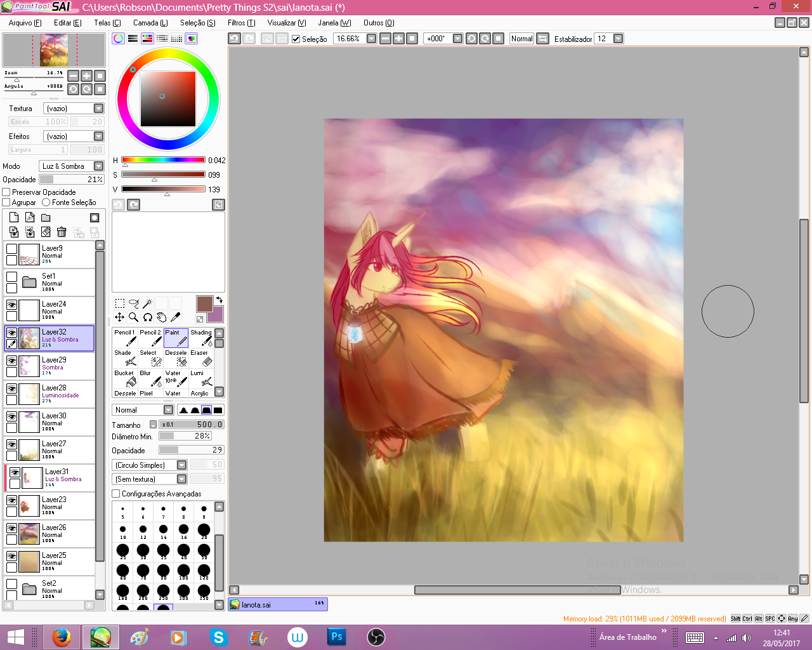
Task: Clear the layer with the eraser icon
Action: 46,232
